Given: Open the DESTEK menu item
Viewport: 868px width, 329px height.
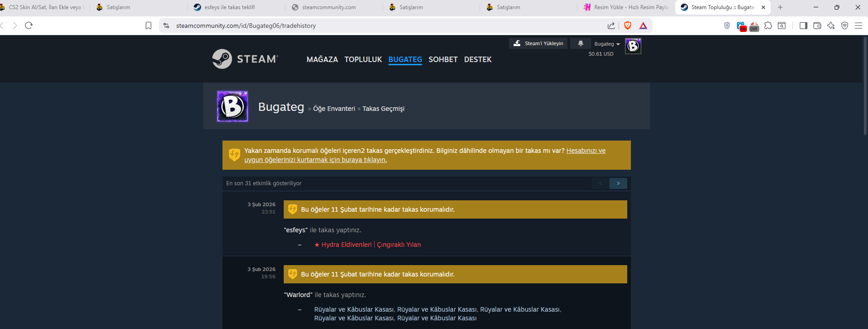Looking at the screenshot, I should pos(478,59).
